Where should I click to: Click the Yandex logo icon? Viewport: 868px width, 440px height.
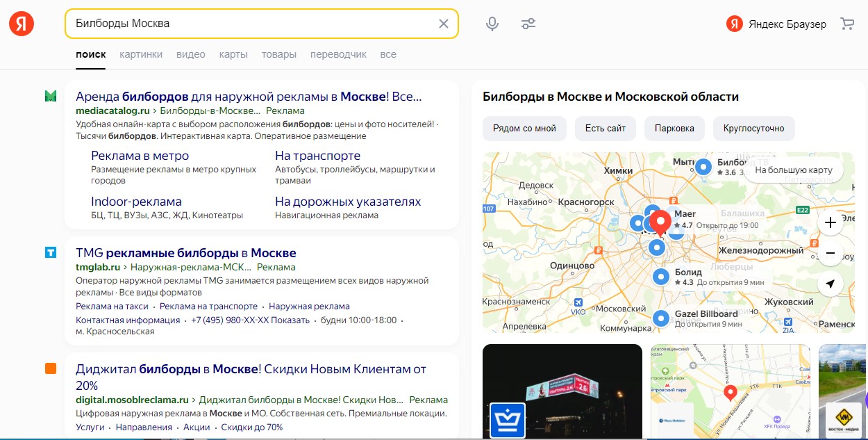[21, 22]
